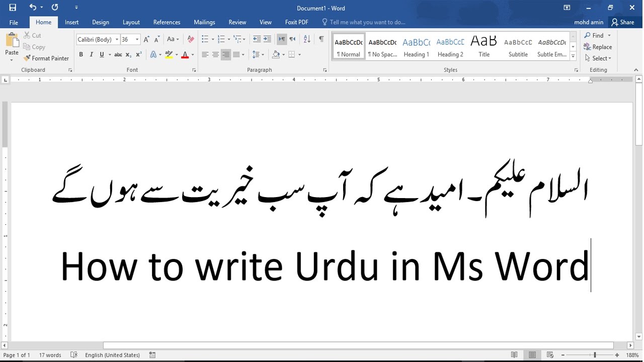This screenshot has width=644, height=362.
Task: Open the References ribbon tab
Action: coord(167,22)
